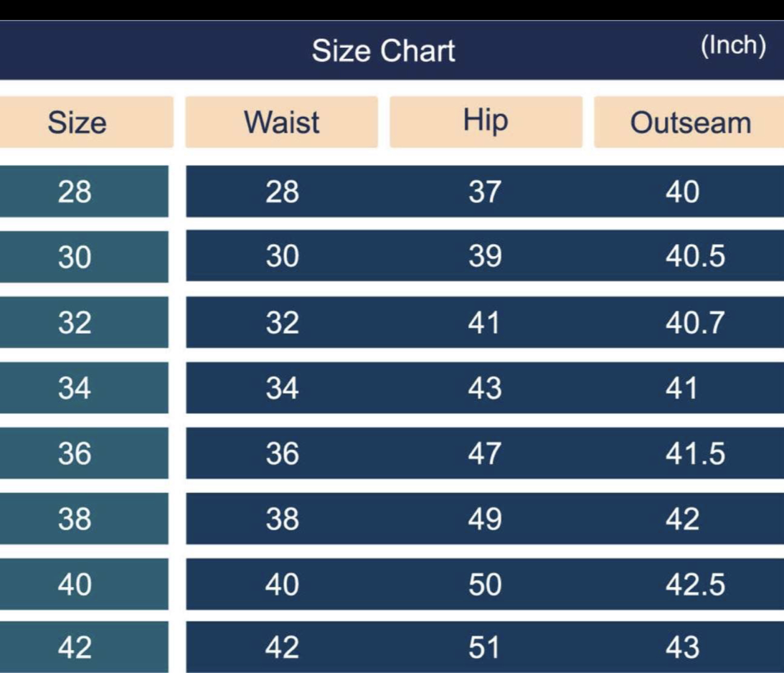Select the Waist column header
This screenshot has width=784, height=673.
click(x=282, y=123)
